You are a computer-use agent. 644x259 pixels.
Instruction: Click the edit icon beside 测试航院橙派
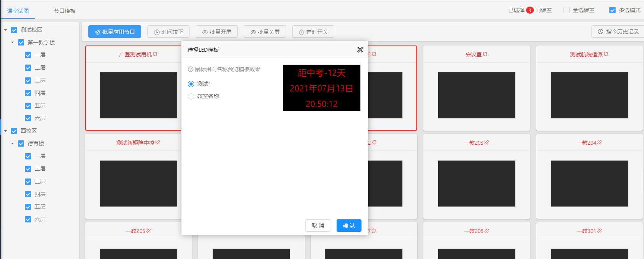(x=606, y=54)
